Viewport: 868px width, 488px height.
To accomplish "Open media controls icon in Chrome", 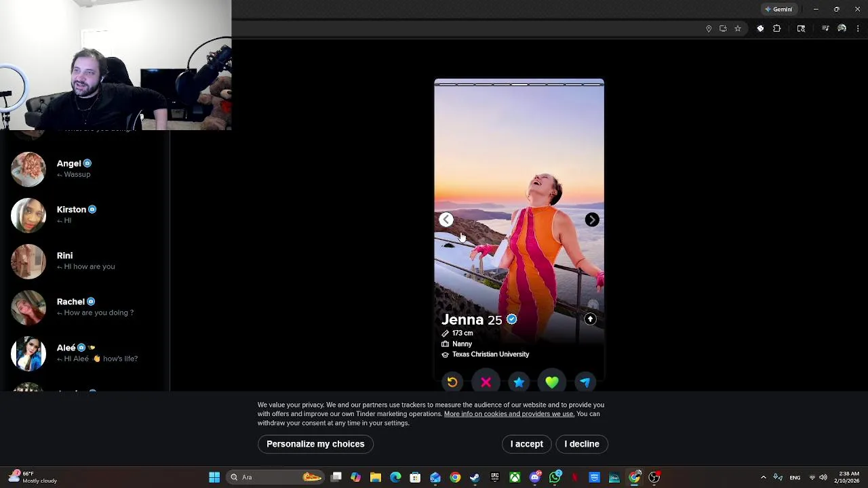I will tap(825, 28).
